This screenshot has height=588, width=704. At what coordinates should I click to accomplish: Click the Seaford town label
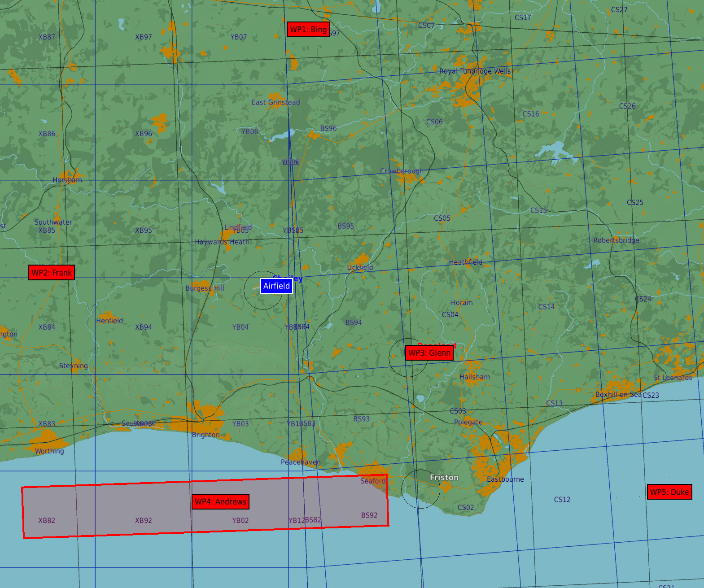tap(373, 481)
